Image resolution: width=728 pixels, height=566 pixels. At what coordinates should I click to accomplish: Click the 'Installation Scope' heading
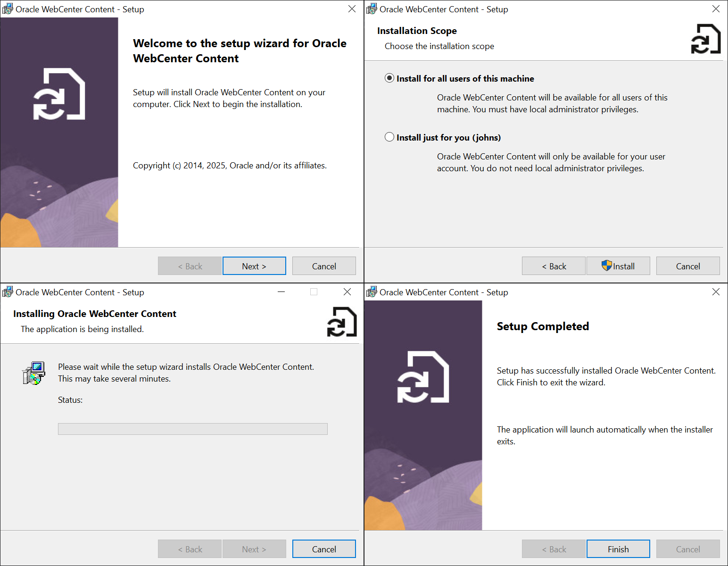click(417, 31)
